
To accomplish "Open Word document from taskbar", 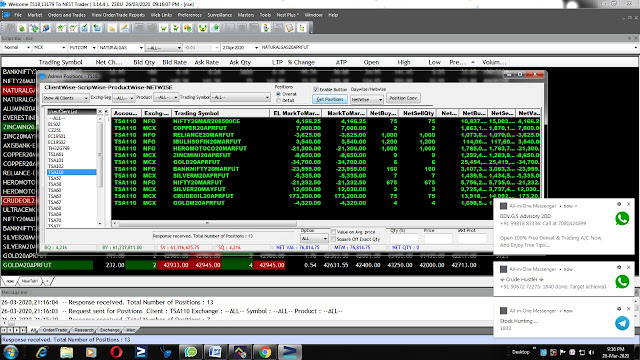I will pyautogui.click(x=215, y=352).
